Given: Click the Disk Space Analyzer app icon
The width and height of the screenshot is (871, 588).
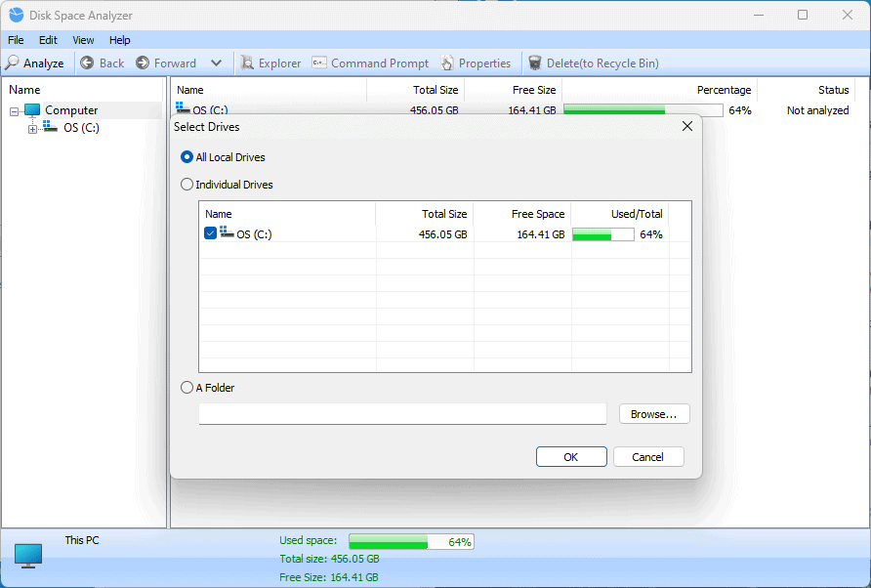Looking at the screenshot, I should (x=16, y=15).
